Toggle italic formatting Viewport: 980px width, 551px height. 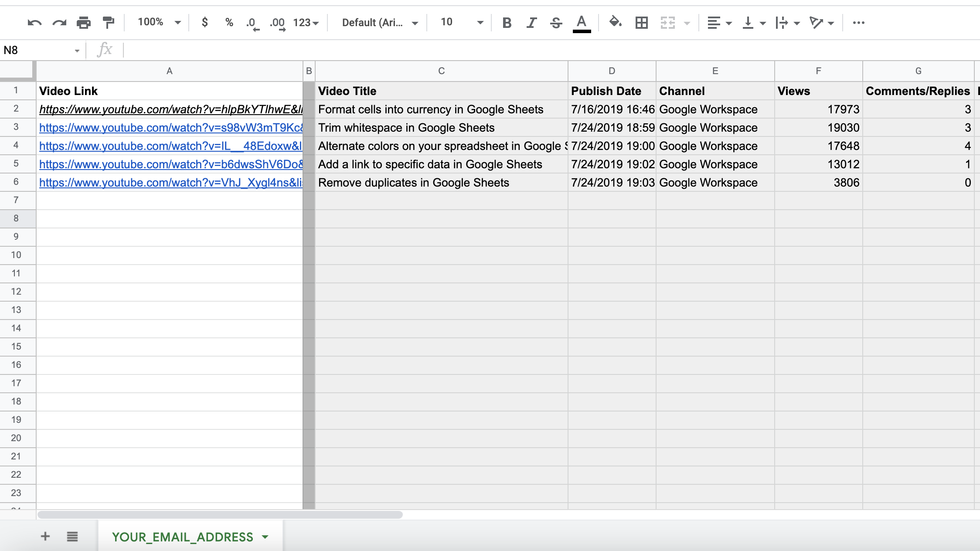531,23
